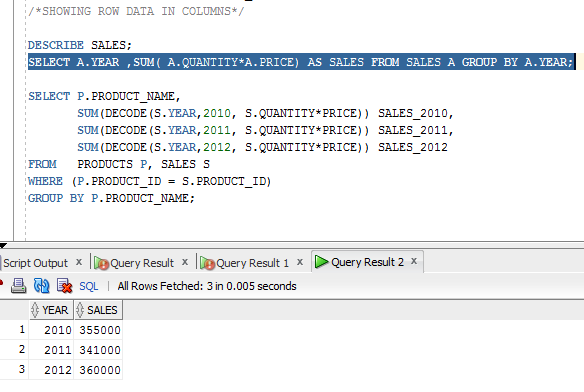Select the sales value 341000

pos(98,350)
